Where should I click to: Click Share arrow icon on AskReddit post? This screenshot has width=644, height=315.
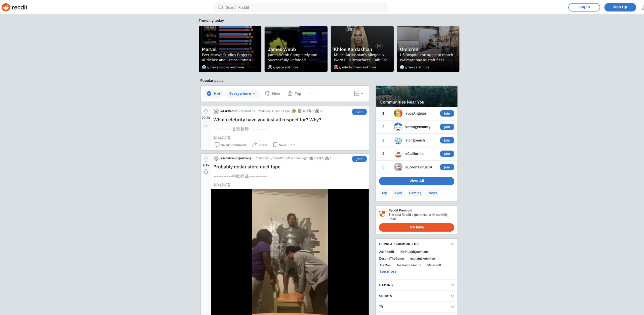point(254,144)
